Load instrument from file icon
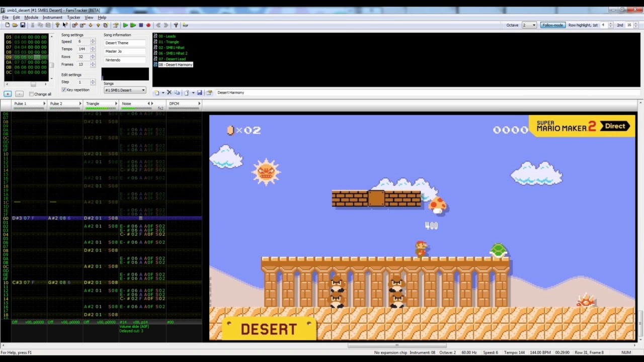The width and height of the screenshot is (644, 362). click(x=187, y=93)
